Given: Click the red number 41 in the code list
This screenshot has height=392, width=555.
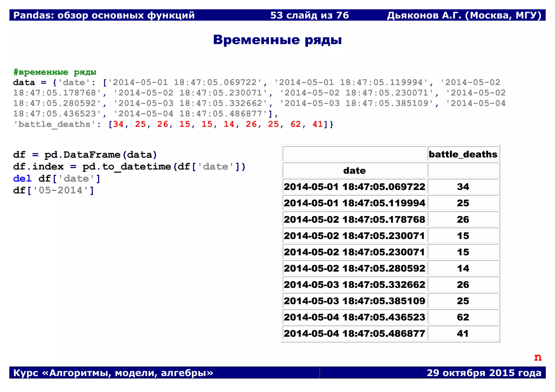Looking at the screenshot, I should click(x=318, y=124).
